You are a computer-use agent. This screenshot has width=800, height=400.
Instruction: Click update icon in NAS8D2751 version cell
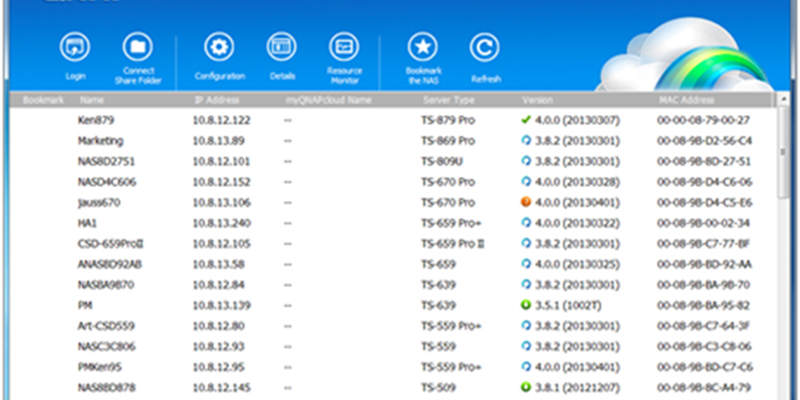pyautogui.click(x=526, y=161)
